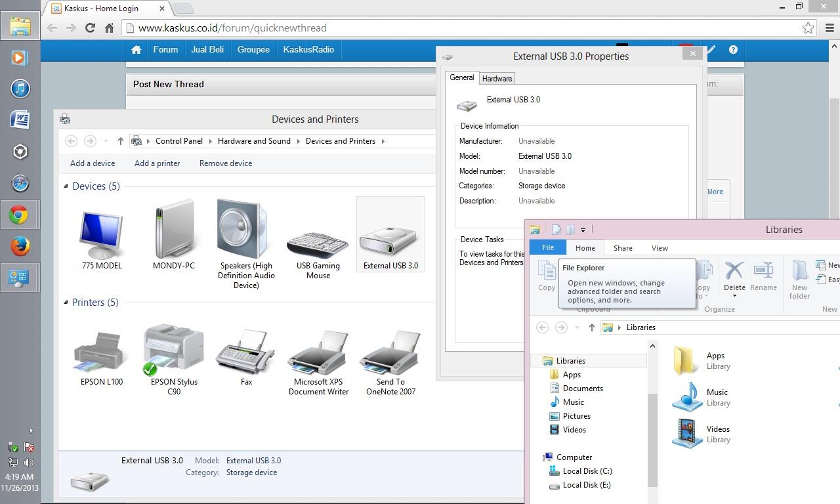Viewport: 840px width, 504px height.
Task: Collapse the Devices (5) group
Action: point(66,186)
